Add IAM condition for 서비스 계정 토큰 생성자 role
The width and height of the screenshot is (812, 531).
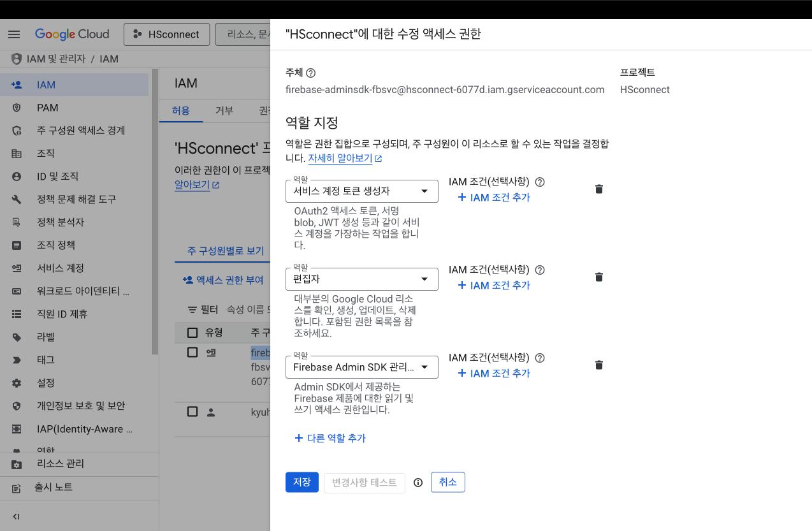pos(494,198)
